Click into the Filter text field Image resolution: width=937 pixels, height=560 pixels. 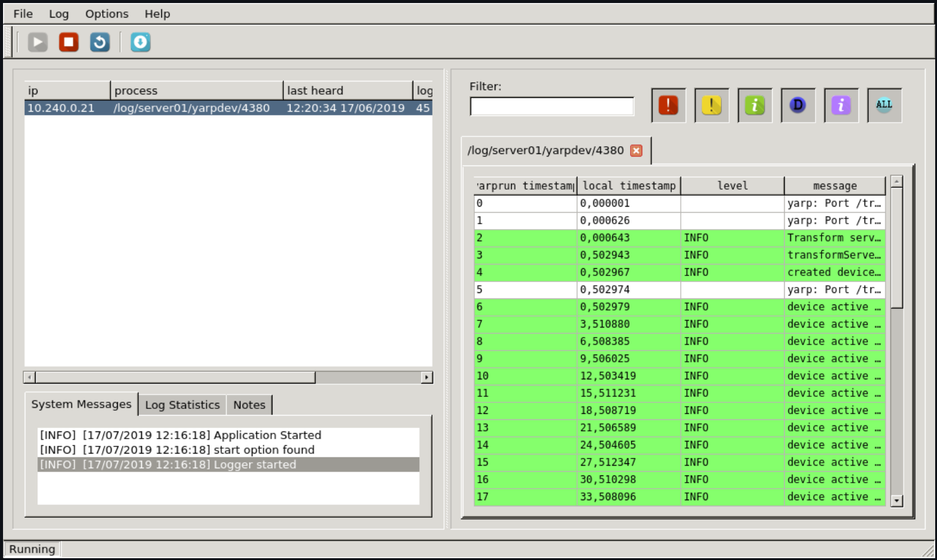(552, 106)
